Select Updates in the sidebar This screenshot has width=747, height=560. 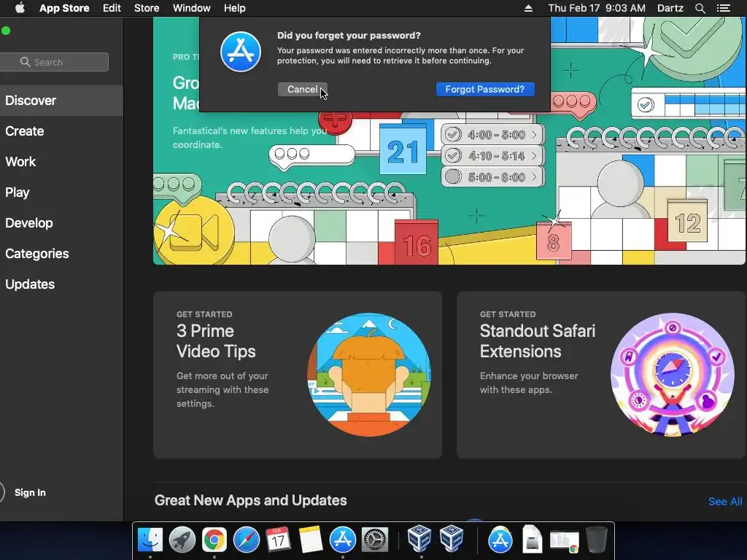click(61, 284)
